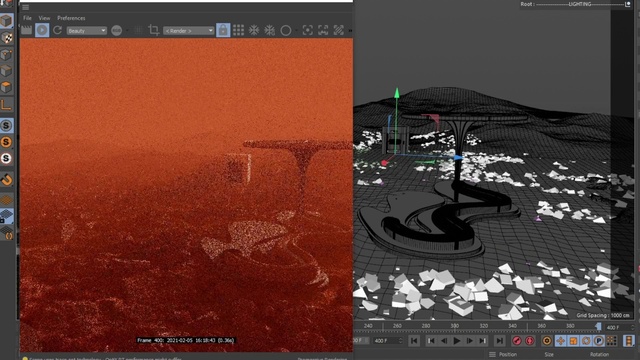Toggle the Start IPR play button
The width and height of the screenshot is (640, 360).
[x=42, y=30]
